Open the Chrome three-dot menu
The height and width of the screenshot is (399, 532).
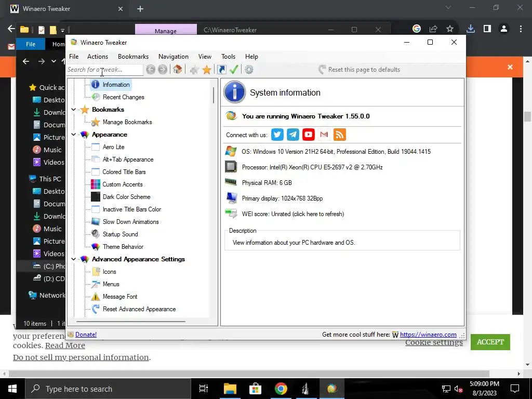point(521,29)
